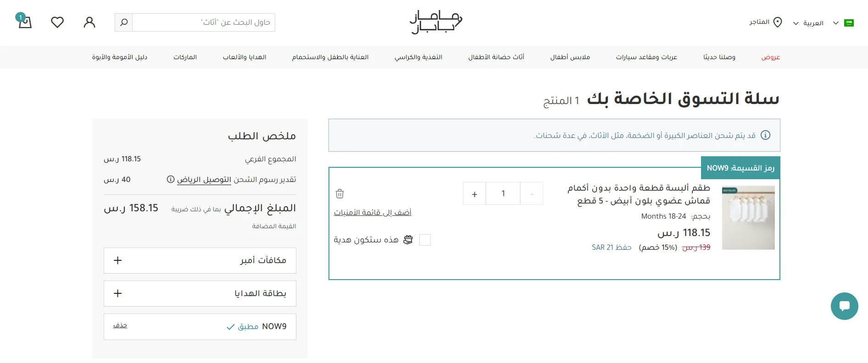Click the 'مطبق' applied status text
This screenshot has width=868, height=363.
click(248, 327)
